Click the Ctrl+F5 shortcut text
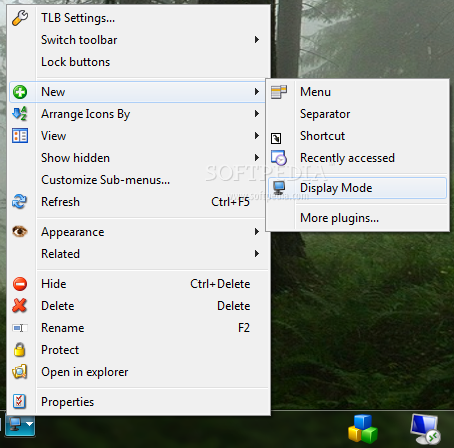The height and width of the screenshot is (448, 454). click(230, 202)
